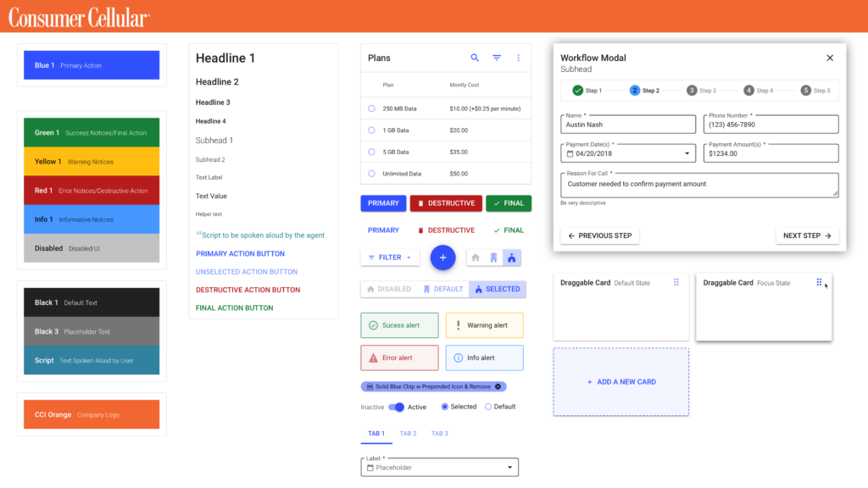Open the three-dot menu in Plans panel
The width and height of the screenshot is (868, 488).
[x=519, y=58]
